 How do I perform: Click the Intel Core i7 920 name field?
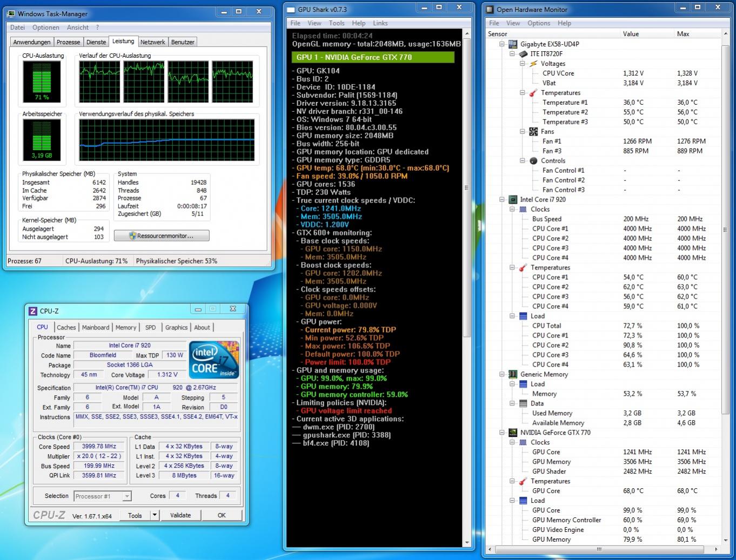click(x=130, y=346)
